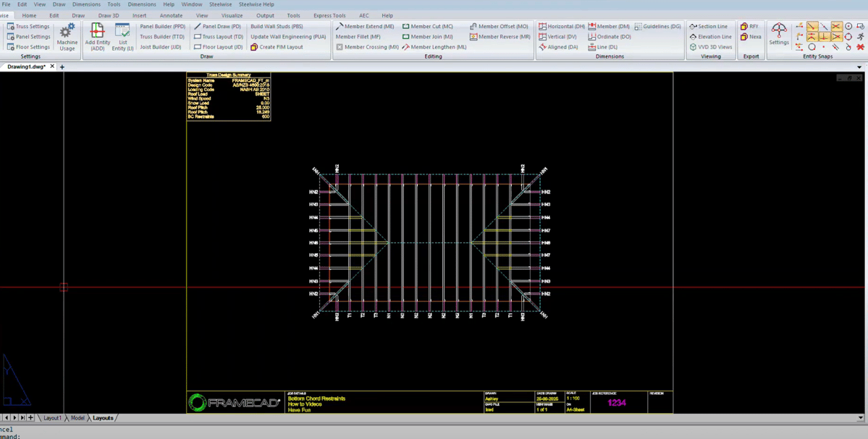
Task: Open the Window menu dropdown
Action: pyautogui.click(x=192, y=4)
